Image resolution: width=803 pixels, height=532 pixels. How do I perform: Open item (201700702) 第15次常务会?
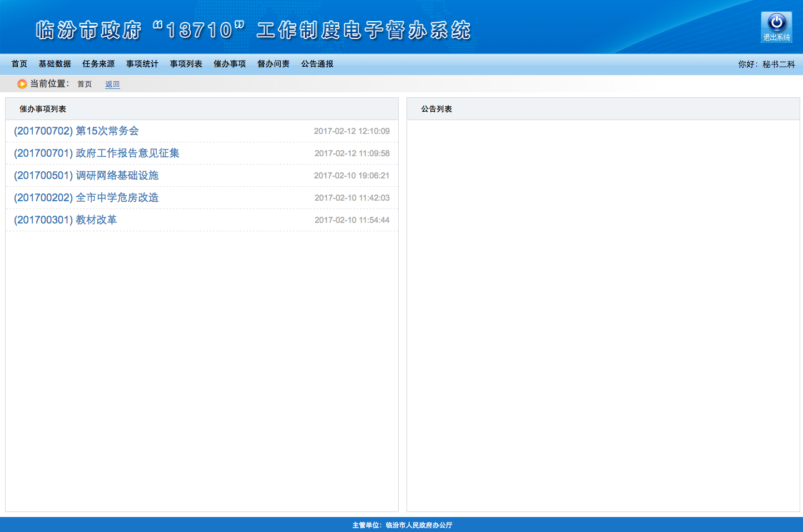[x=76, y=131]
